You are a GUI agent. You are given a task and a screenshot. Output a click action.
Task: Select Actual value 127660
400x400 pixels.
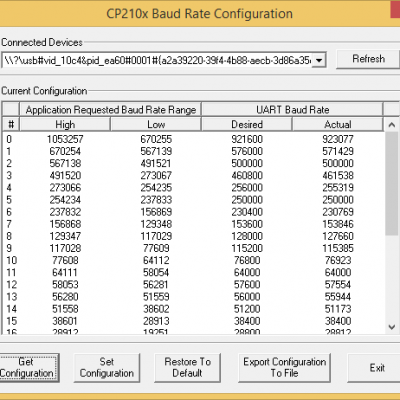[x=338, y=236]
